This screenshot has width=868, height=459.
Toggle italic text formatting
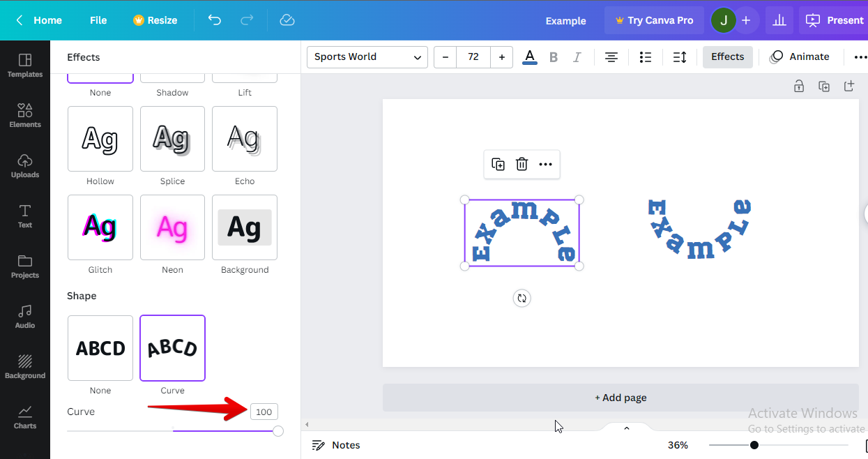pyautogui.click(x=577, y=57)
